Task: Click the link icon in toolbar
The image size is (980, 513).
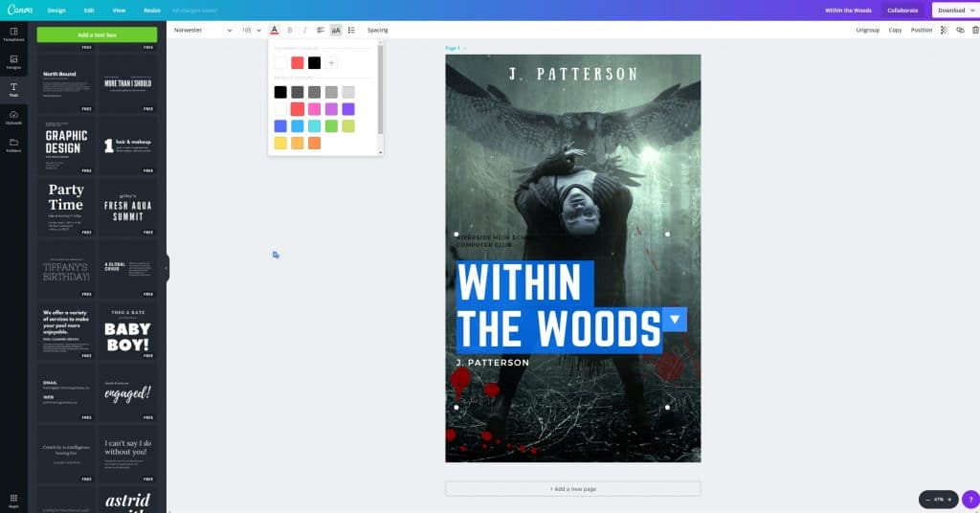Action: coord(960,30)
